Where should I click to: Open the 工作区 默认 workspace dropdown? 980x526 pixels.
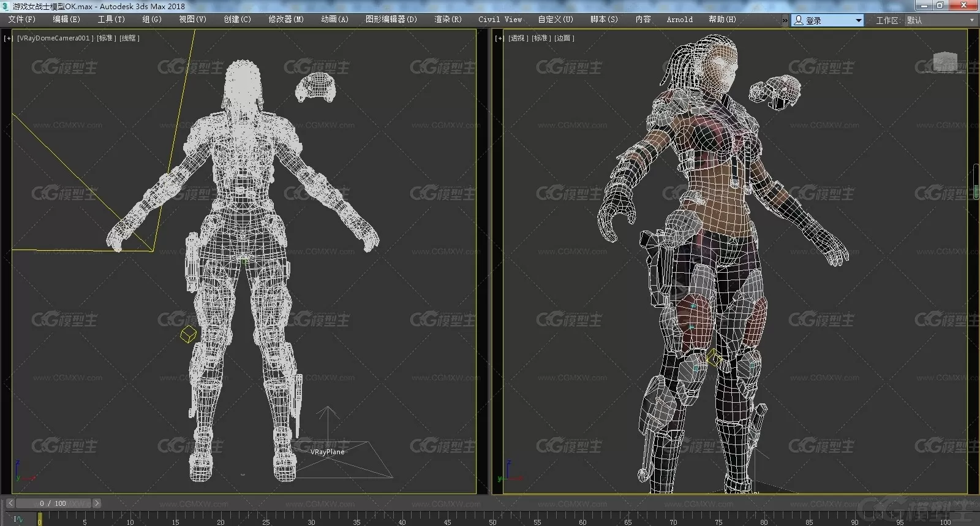coord(940,20)
